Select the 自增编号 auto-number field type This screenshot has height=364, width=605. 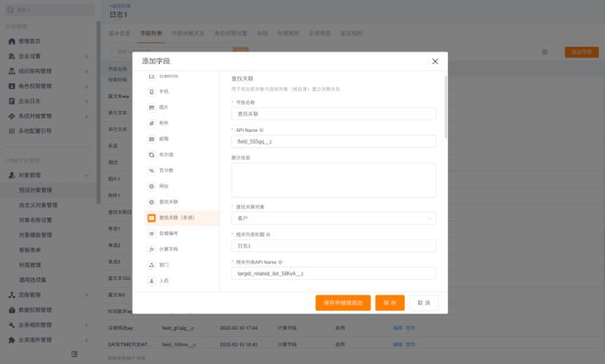click(x=169, y=233)
